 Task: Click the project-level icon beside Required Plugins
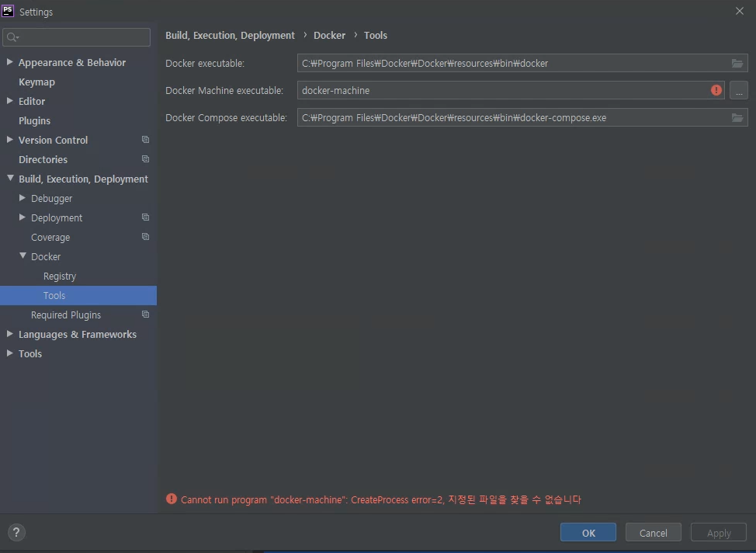(145, 314)
